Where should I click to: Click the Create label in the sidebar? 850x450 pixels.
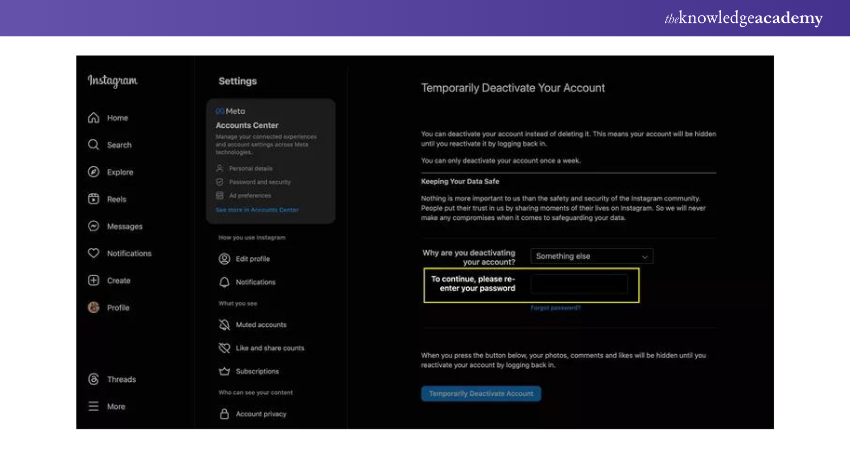(119, 280)
